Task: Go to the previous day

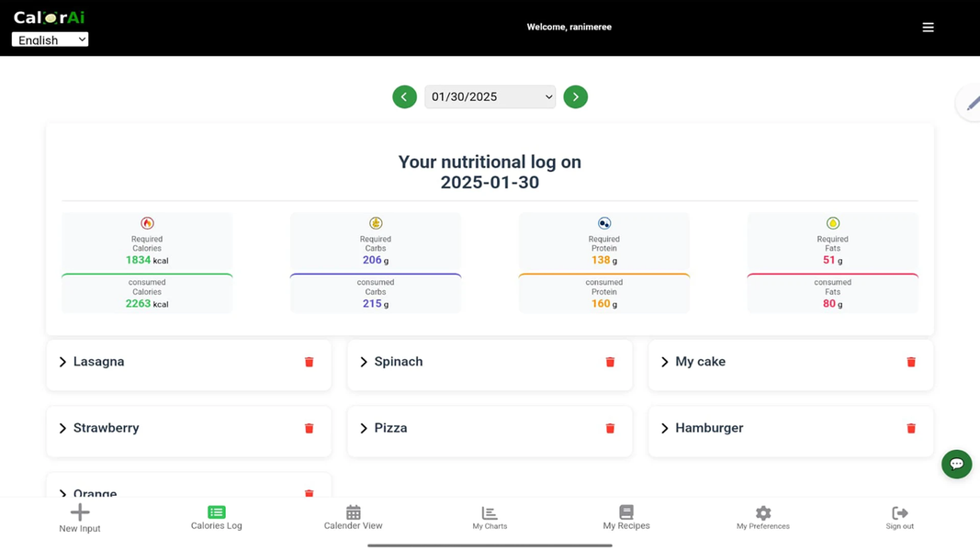Action: coord(404,96)
